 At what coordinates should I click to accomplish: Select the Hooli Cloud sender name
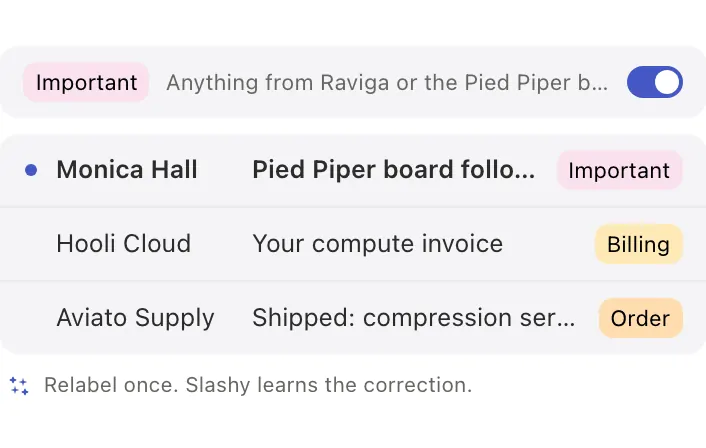pos(124,244)
